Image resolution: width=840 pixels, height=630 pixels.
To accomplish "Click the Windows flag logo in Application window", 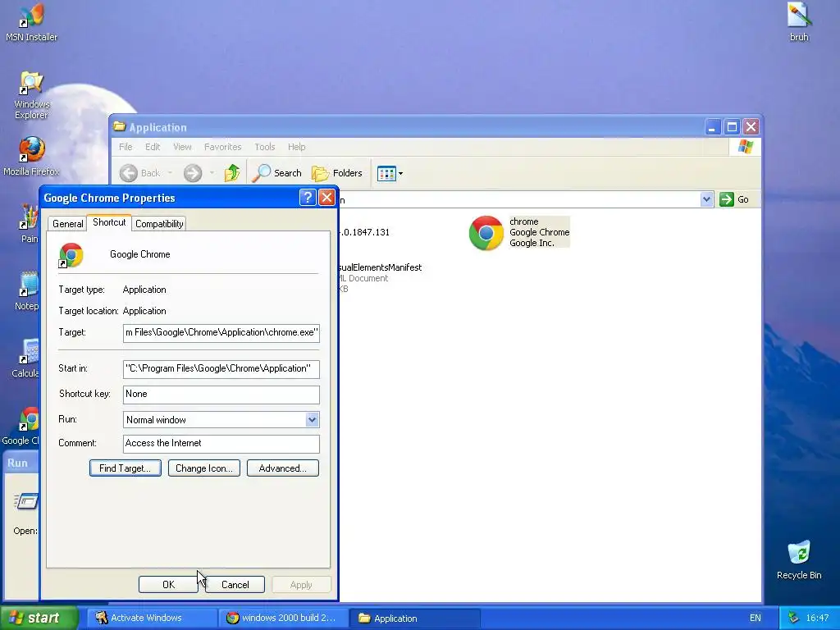I will click(x=745, y=147).
